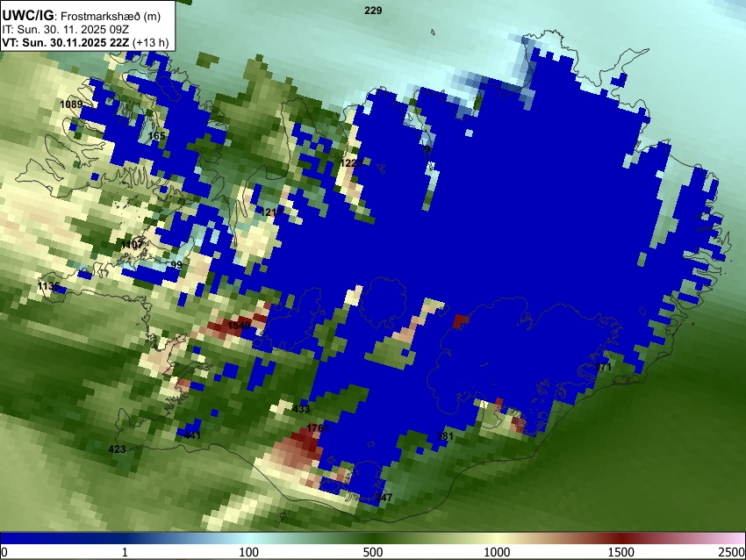Click the 347 value on the south coast
This screenshot has height=560, width=746.
(x=384, y=498)
